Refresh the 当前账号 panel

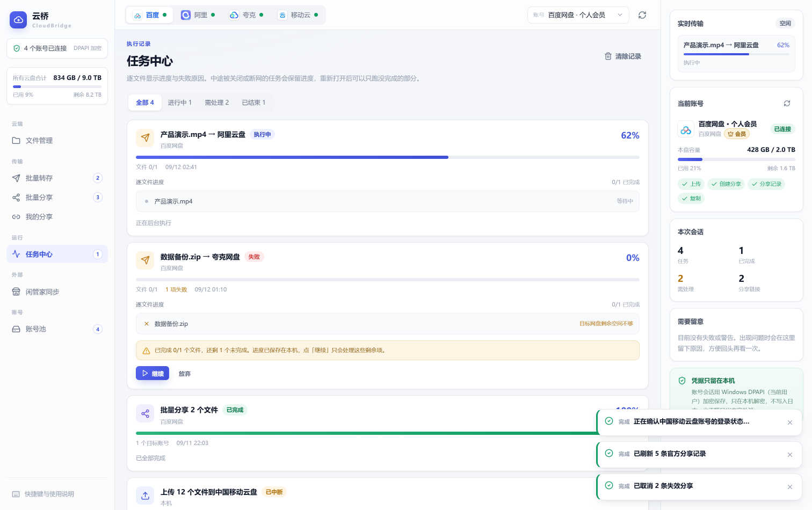pyautogui.click(x=787, y=104)
